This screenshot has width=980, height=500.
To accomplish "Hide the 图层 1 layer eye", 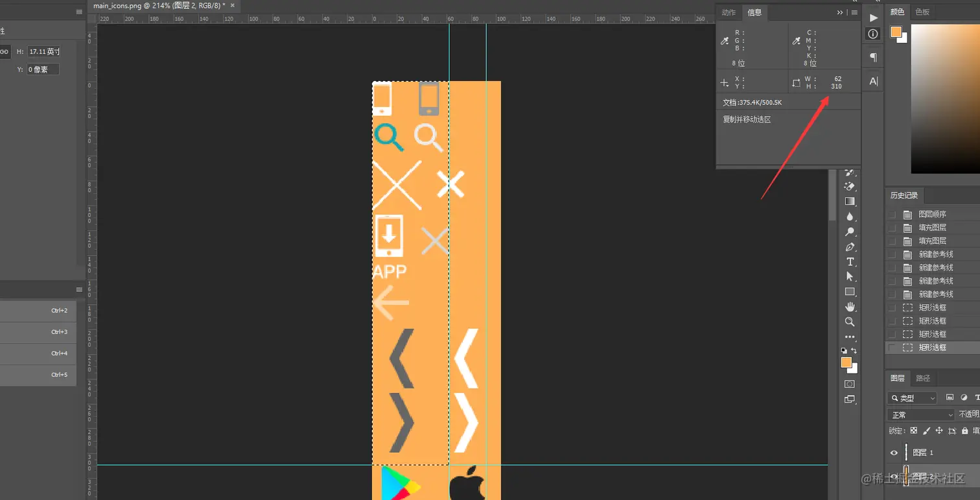I will point(894,453).
